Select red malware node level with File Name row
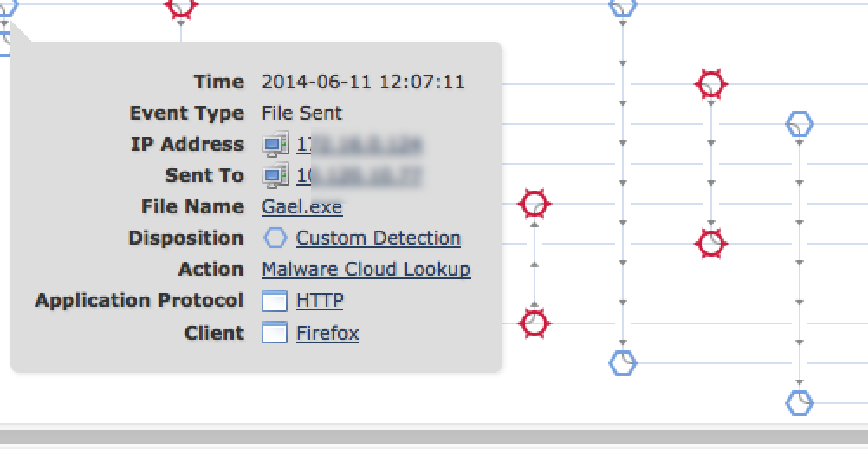 (534, 205)
